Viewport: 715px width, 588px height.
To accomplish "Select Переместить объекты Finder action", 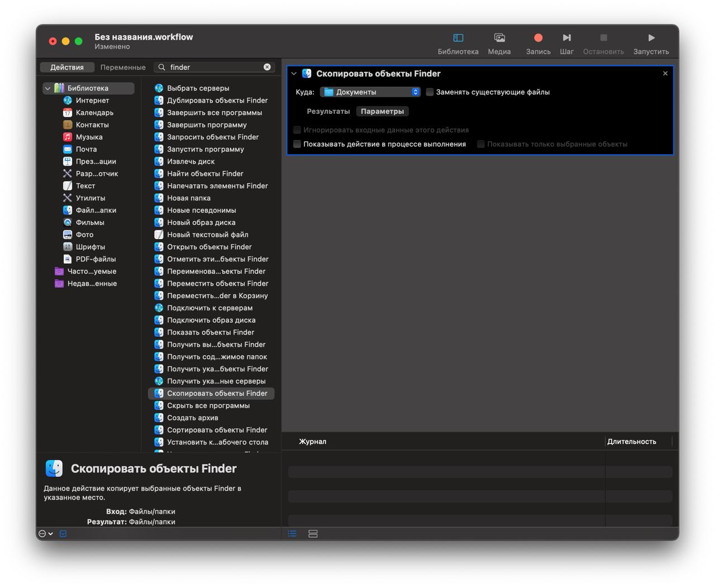I will 217,284.
